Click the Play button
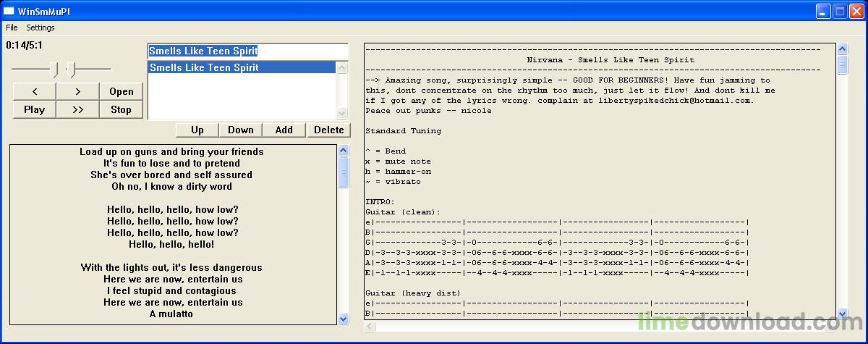The image size is (868, 344). coord(35,109)
